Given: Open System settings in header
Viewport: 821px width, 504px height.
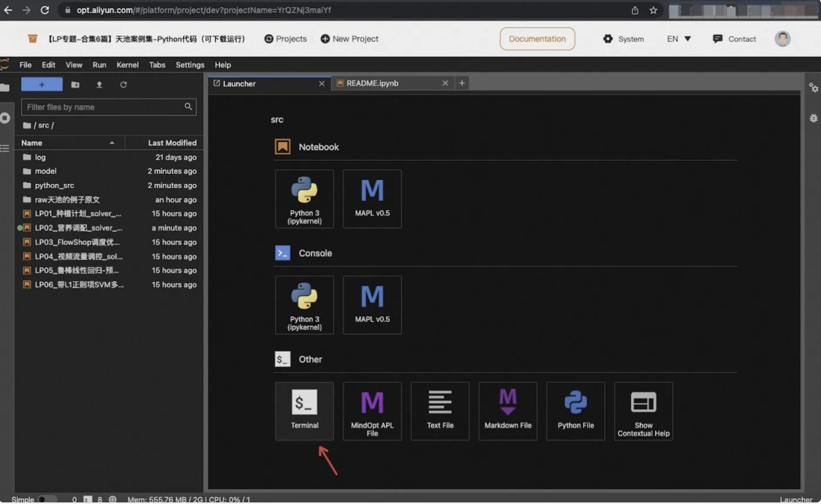Looking at the screenshot, I should [x=623, y=39].
